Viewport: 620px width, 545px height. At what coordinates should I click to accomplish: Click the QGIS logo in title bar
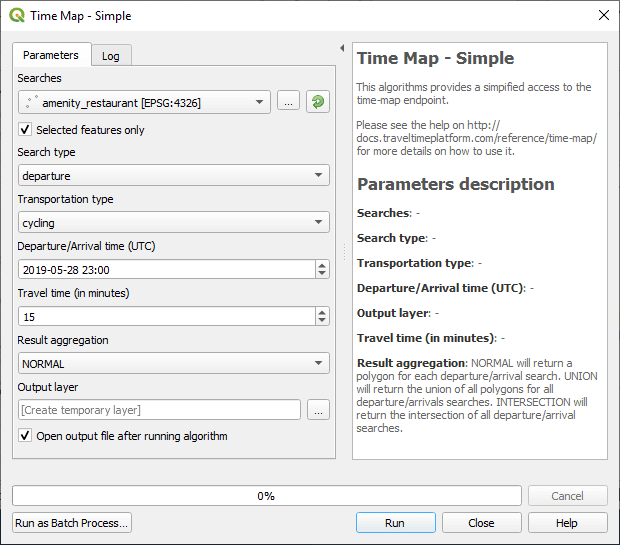point(17,16)
